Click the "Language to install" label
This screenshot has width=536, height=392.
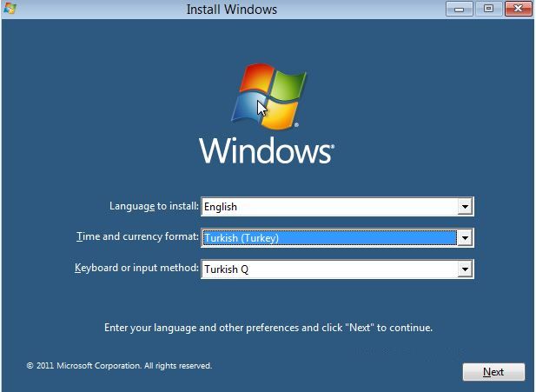coord(154,207)
